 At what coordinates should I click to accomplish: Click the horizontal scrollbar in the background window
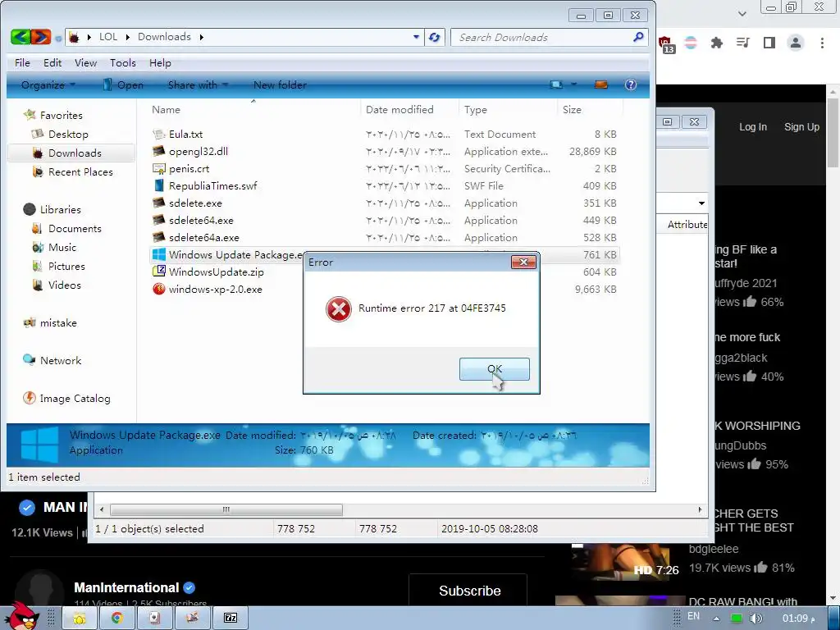pos(226,509)
